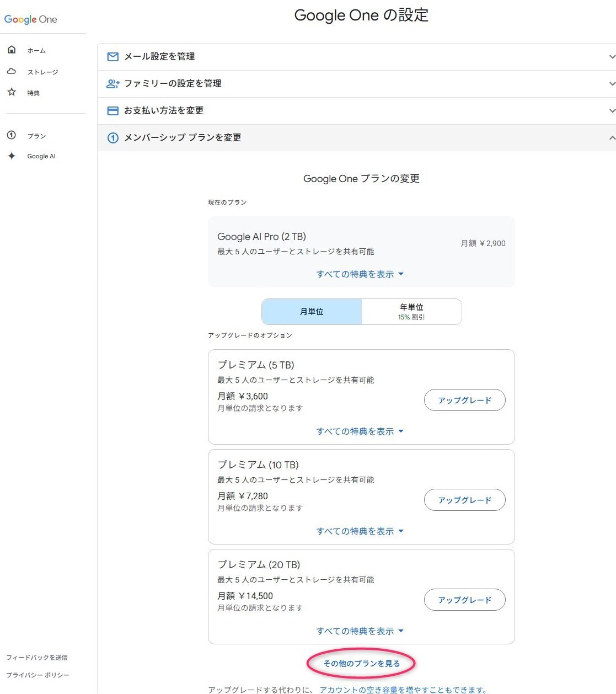Upgrade to プレミアム (5 TB) plan
The width and height of the screenshot is (616, 694).
click(464, 400)
